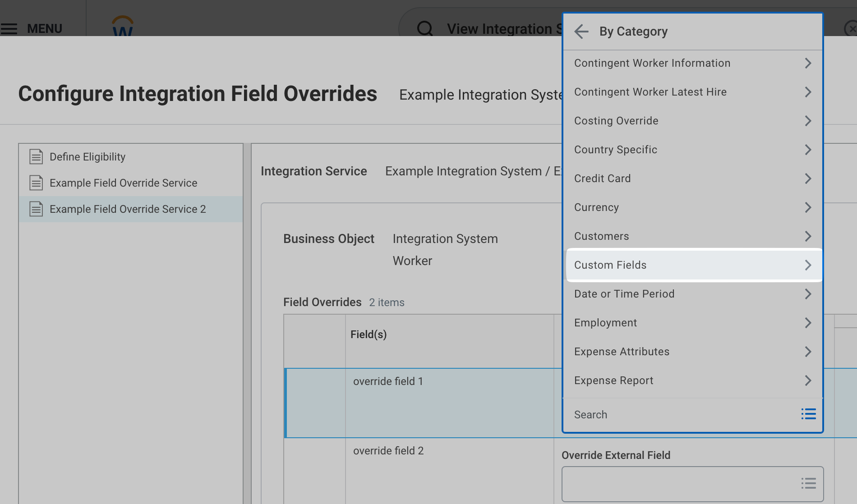This screenshot has width=857, height=504.
Task: Select the Employment category
Action: [x=693, y=323]
